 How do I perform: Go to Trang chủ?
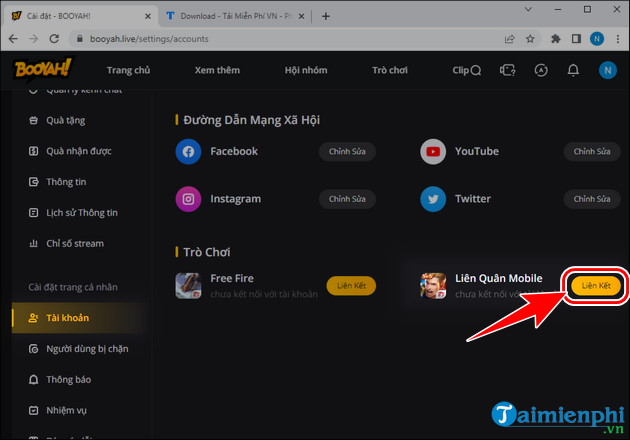(128, 70)
